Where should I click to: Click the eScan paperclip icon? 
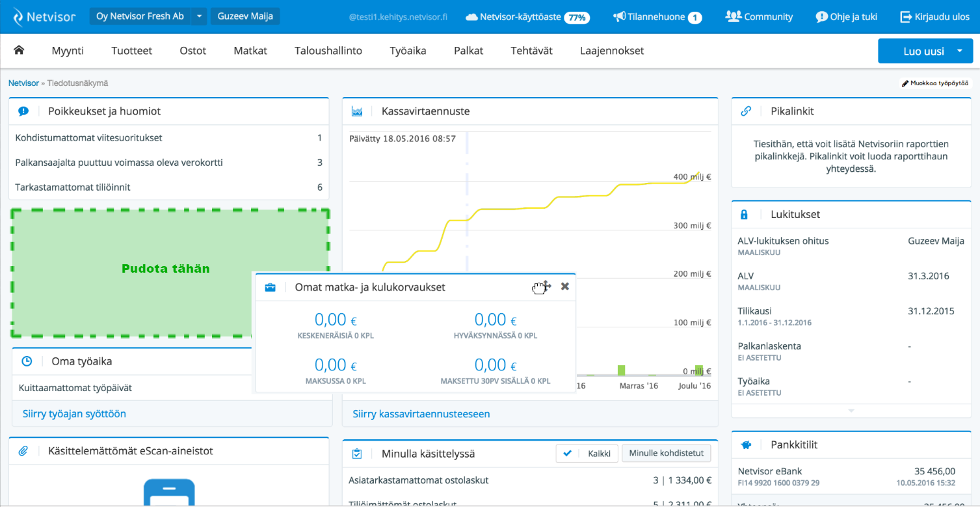(23, 450)
